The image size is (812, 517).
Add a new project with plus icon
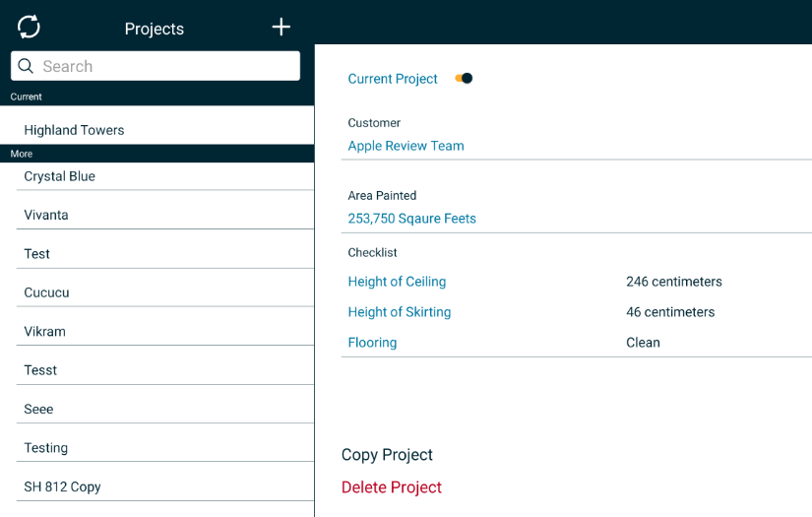point(281,27)
